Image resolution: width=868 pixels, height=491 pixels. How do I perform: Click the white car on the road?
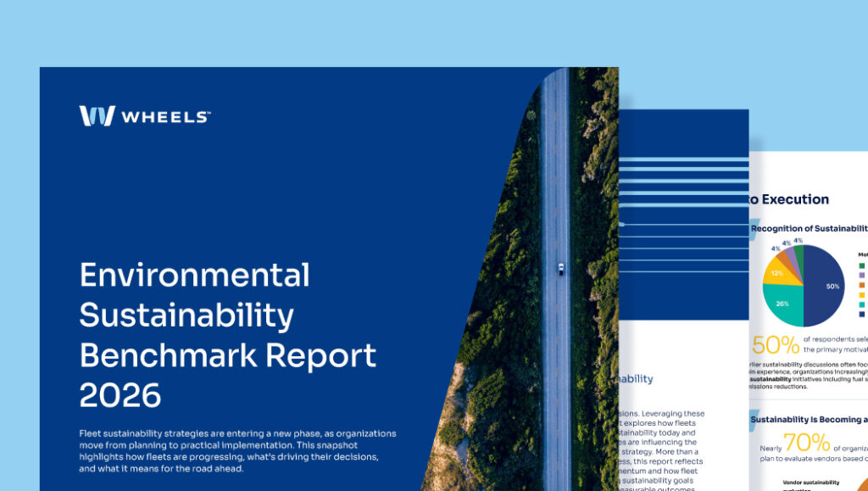(x=561, y=269)
